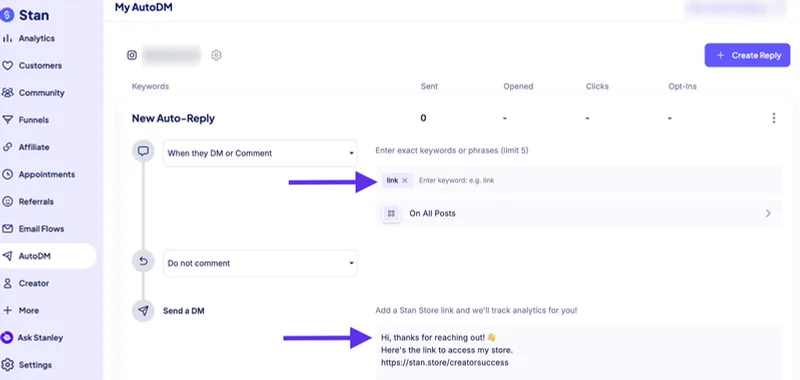Click the DM message text box
800x380 pixels.
[x=579, y=353]
